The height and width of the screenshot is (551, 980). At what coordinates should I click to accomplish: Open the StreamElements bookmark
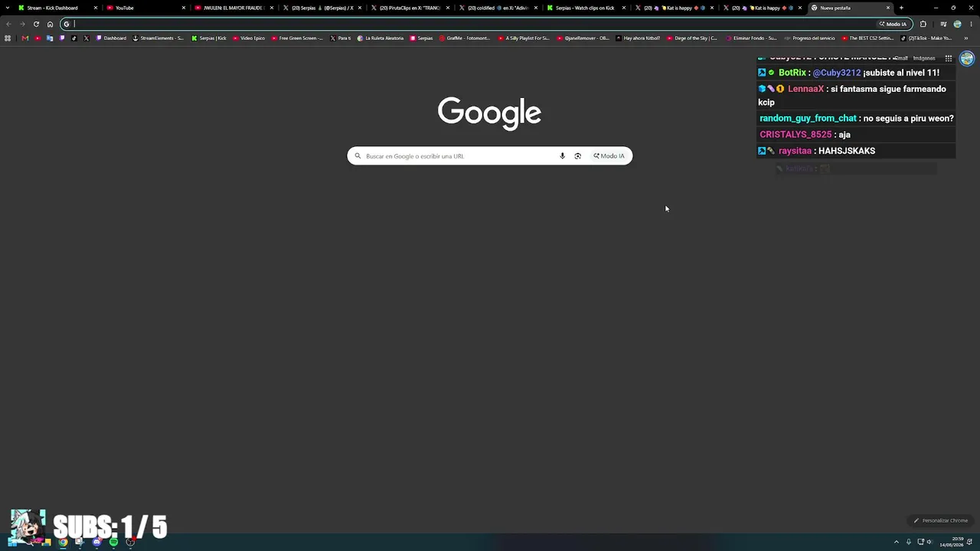158,38
